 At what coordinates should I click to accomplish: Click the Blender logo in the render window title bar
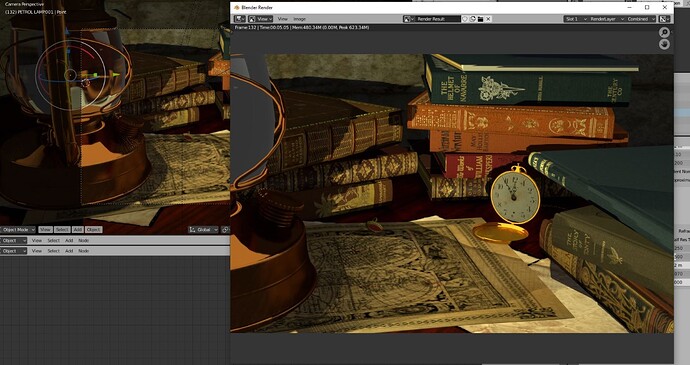click(236, 7)
